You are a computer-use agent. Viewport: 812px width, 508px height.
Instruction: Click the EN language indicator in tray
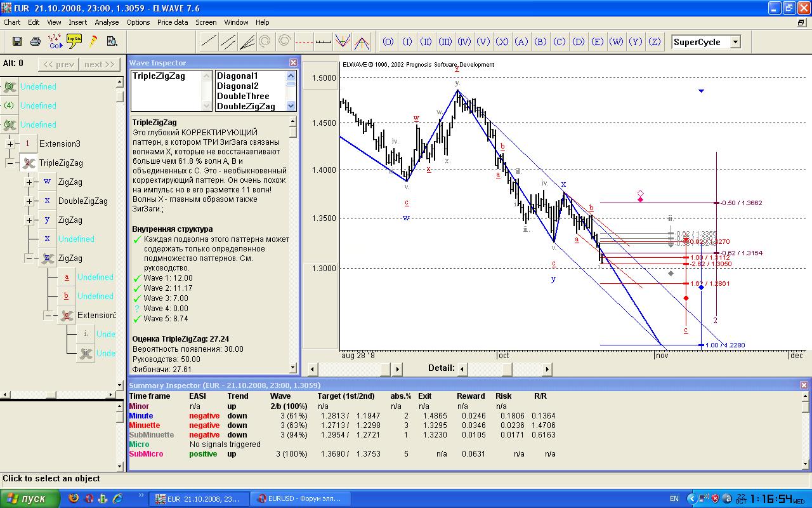tap(674, 498)
